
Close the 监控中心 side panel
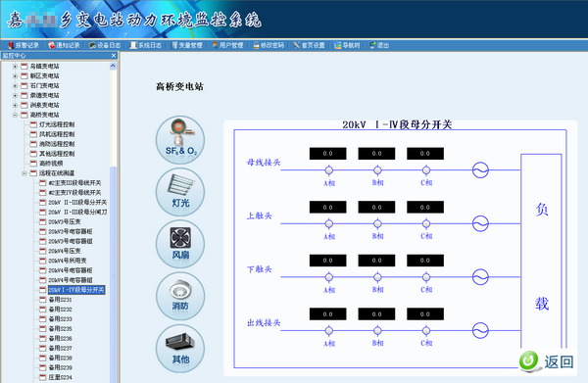click(x=114, y=56)
